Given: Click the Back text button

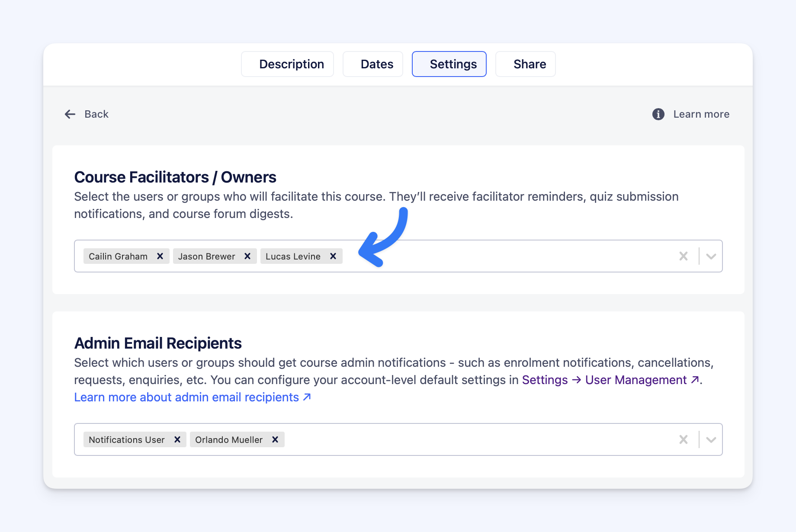Looking at the screenshot, I should pos(96,114).
